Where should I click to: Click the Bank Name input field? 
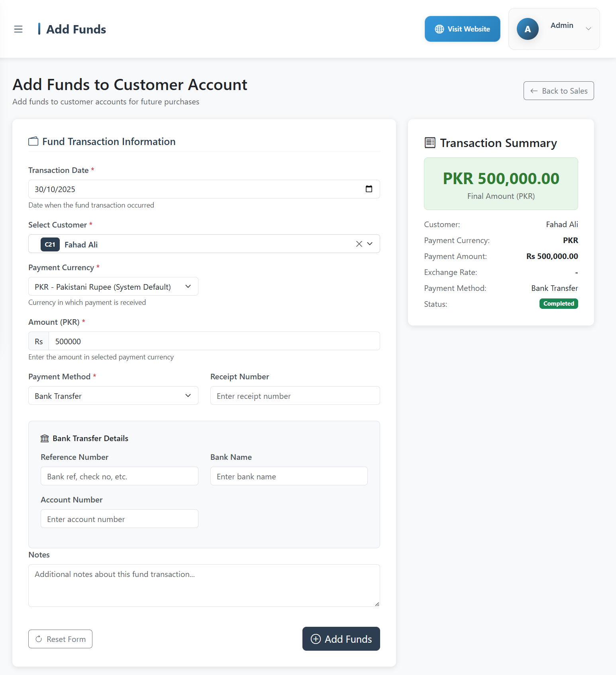288,476
